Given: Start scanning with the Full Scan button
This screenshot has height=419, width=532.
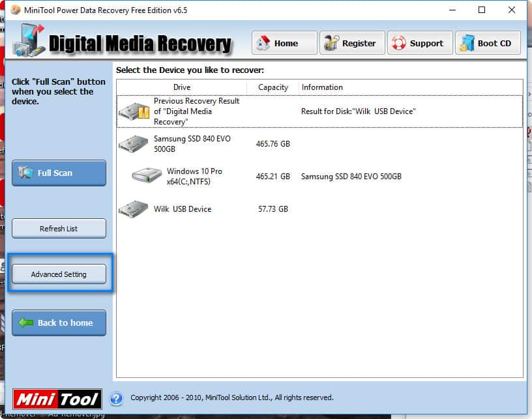Looking at the screenshot, I should tap(59, 173).
